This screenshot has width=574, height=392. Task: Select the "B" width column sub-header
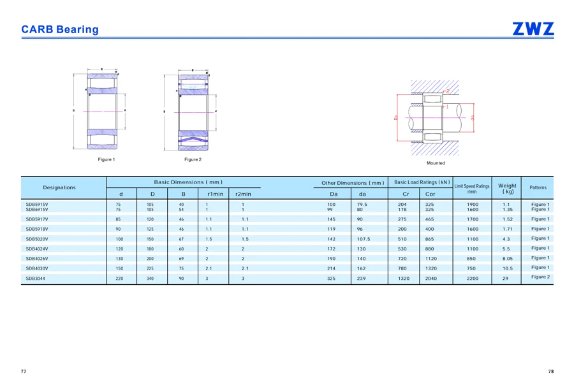(x=184, y=194)
